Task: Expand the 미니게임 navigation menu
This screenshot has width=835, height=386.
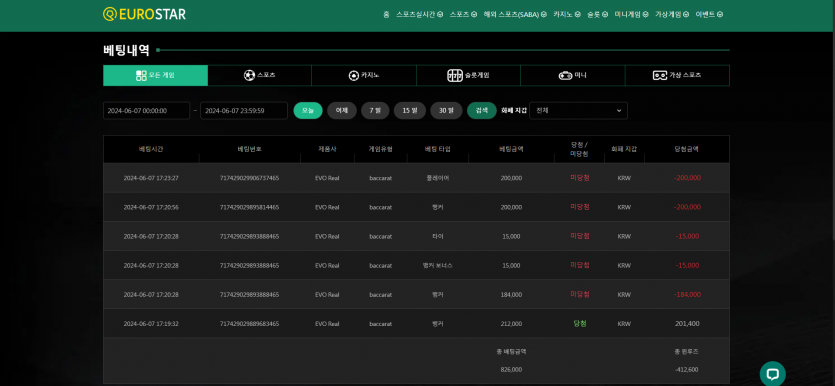Action: click(x=632, y=14)
